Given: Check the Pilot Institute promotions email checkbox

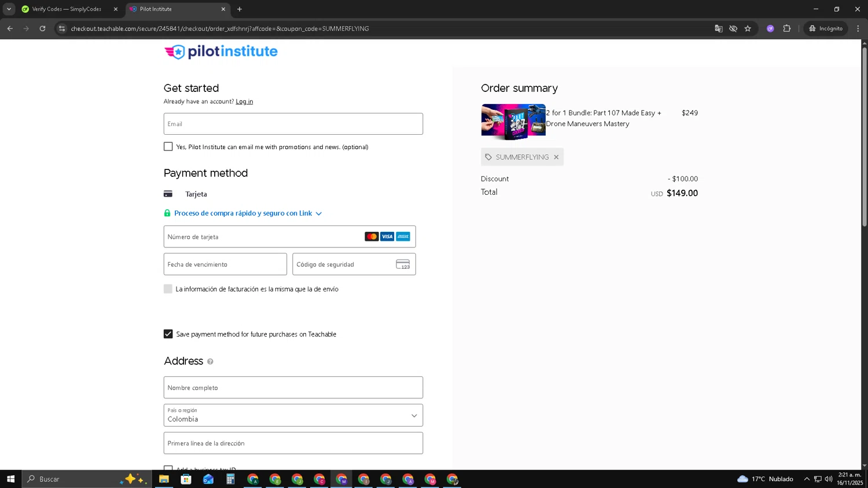Looking at the screenshot, I should 168,147.
